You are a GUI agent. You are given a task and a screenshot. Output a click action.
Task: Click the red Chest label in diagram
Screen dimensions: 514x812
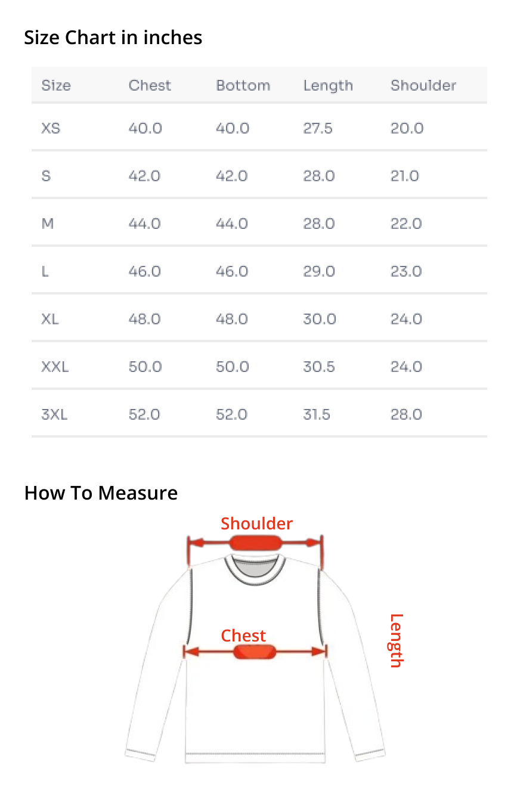click(243, 636)
